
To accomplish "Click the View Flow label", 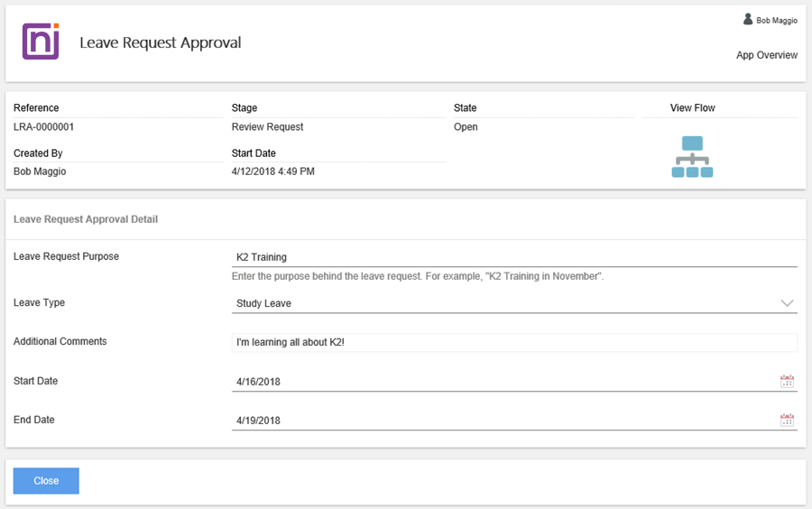I will tap(692, 108).
